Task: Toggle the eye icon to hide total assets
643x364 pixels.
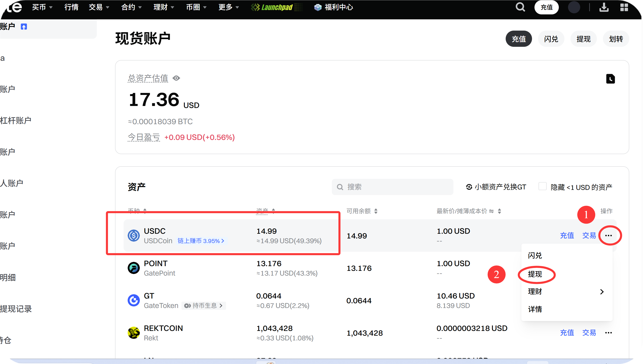Action: (176, 78)
